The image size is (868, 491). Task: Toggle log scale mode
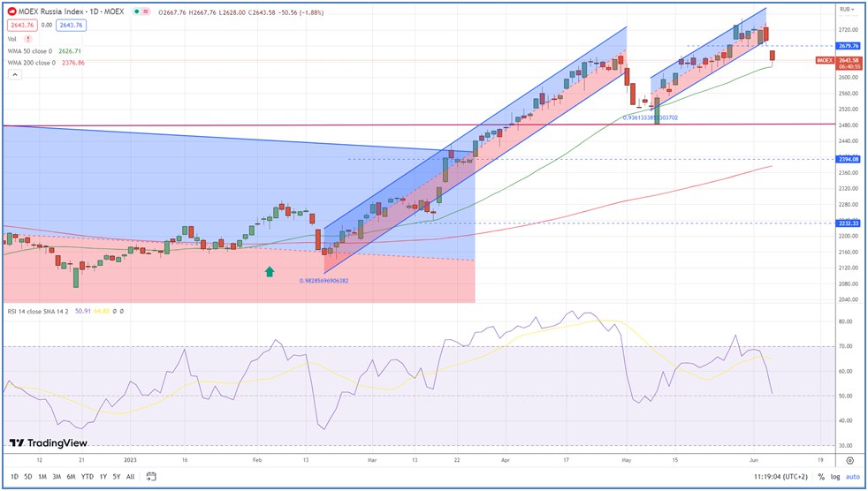(x=834, y=477)
